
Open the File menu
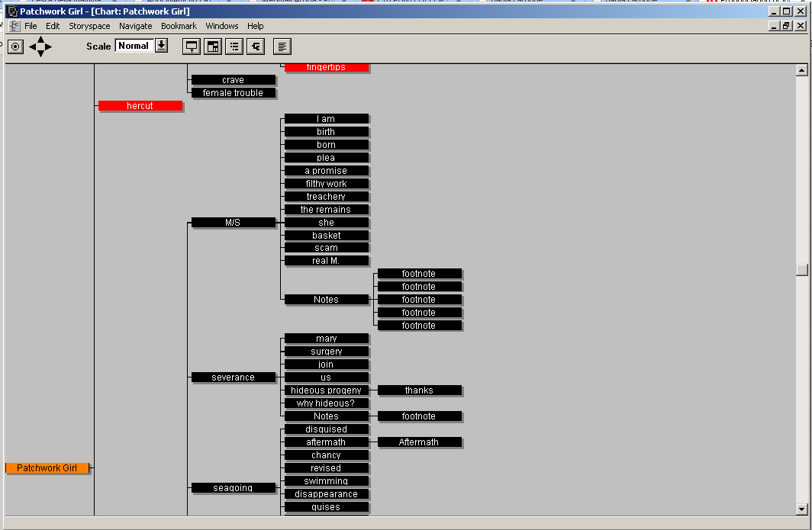(31, 26)
